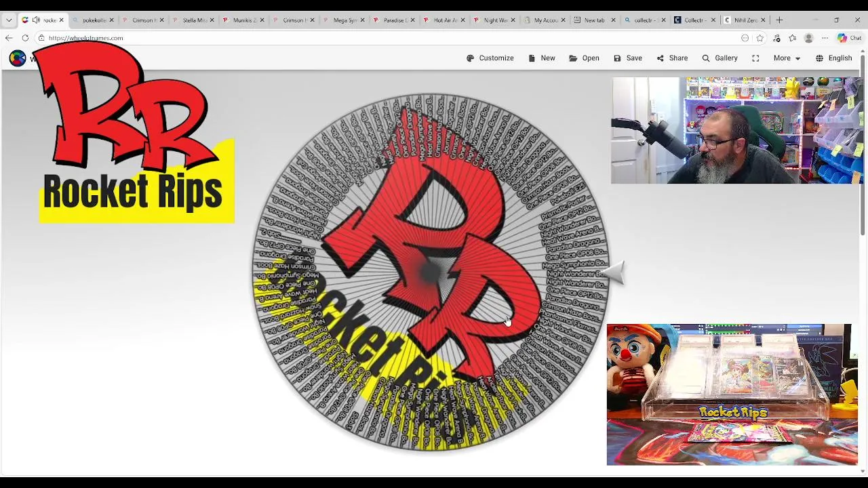Screen dimensions: 868x488
Task: Switch to the Stella Mira tab
Action: coord(193,20)
